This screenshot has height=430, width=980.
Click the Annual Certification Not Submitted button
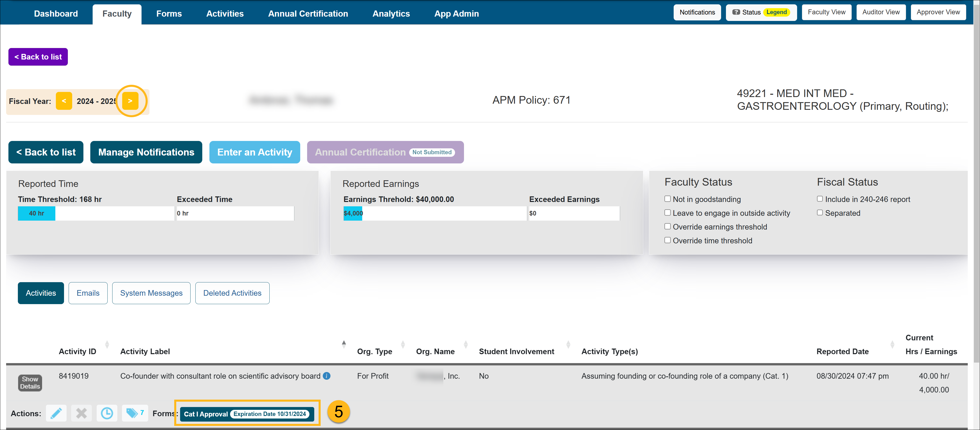point(386,152)
